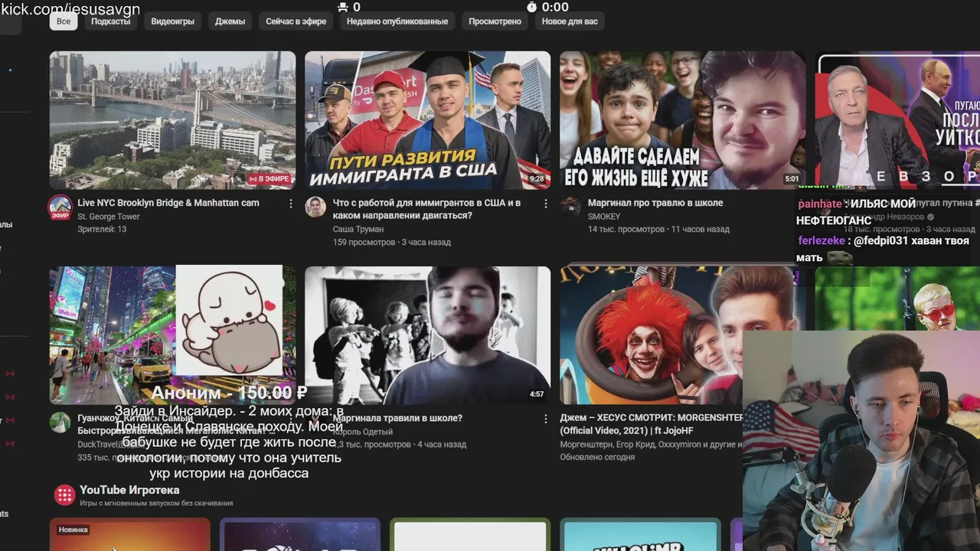Viewport: 980px width, 551px height.
Task: Click the 'В ЭФИРЕ' live badge
Action: 269,179
